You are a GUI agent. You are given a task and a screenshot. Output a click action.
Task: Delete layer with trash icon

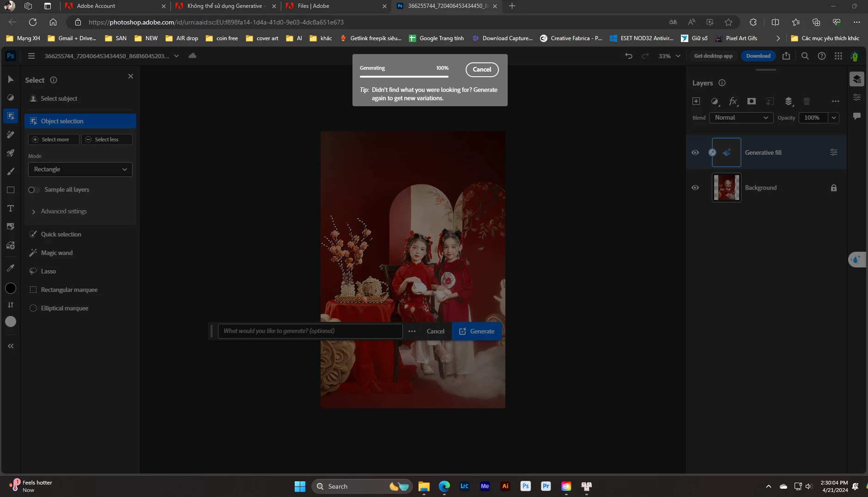[x=807, y=101]
